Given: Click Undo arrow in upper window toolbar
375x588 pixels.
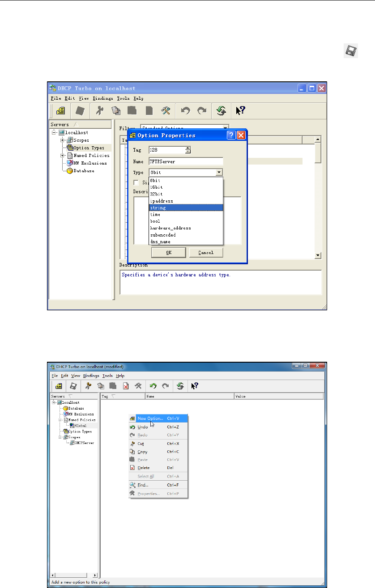Looking at the screenshot, I should (x=186, y=110).
